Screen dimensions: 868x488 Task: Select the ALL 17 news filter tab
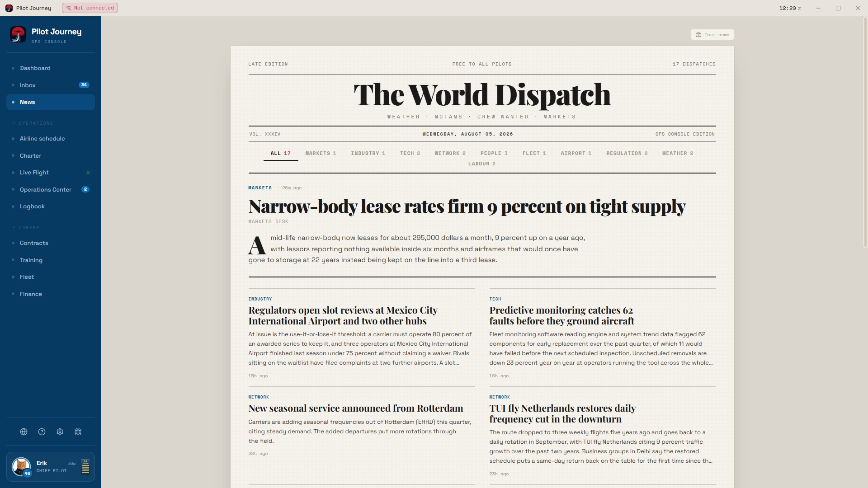[x=281, y=154]
